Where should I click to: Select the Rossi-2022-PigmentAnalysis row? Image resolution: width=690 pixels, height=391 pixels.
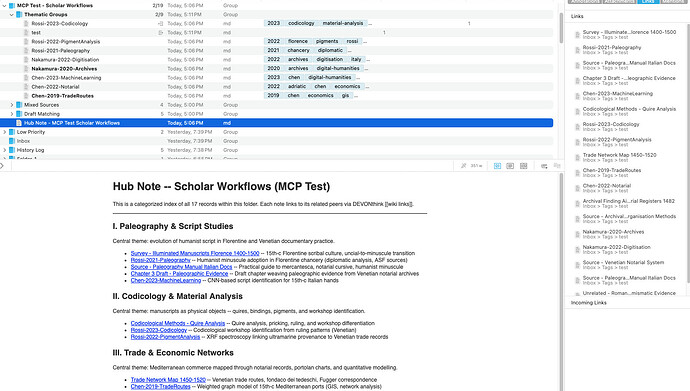tap(276, 41)
